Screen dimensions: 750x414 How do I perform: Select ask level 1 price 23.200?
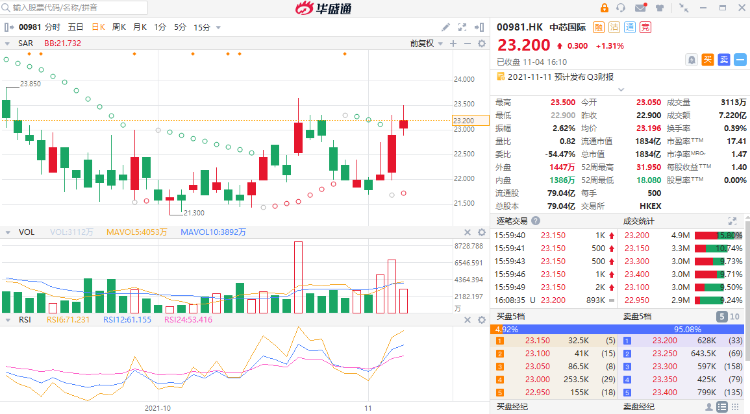[665, 340]
